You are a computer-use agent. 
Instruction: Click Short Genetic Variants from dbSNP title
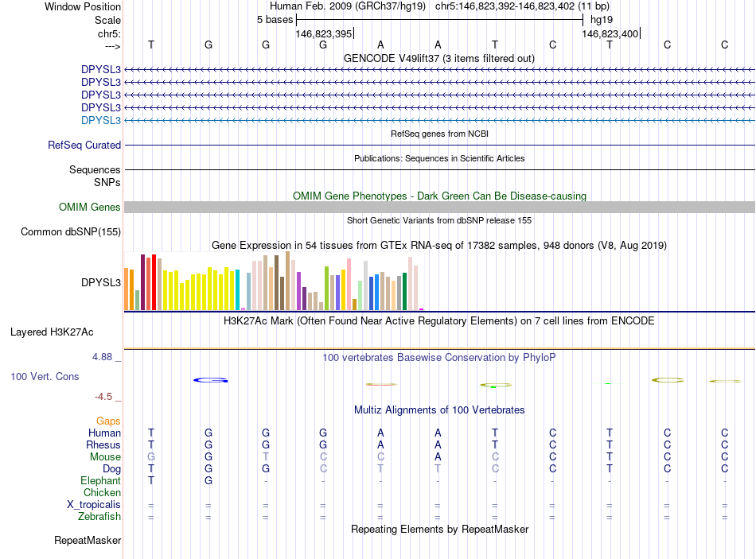click(439, 220)
